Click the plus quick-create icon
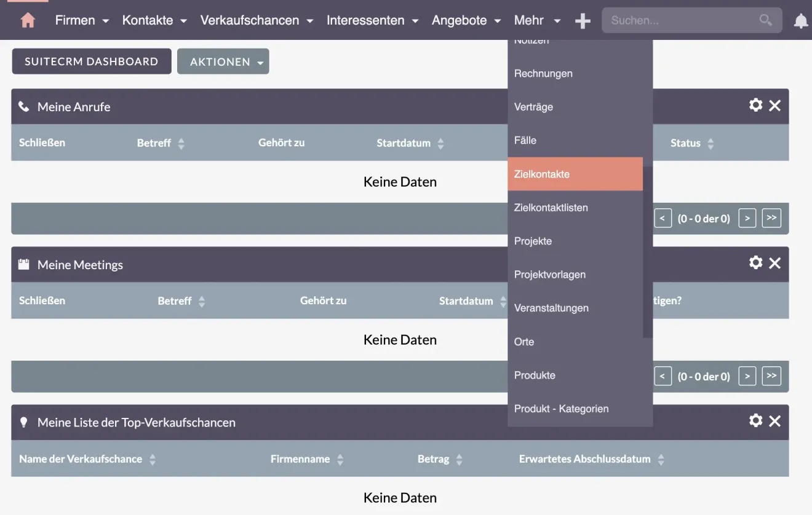Viewport: 812px width, 515px height. point(583,21)
